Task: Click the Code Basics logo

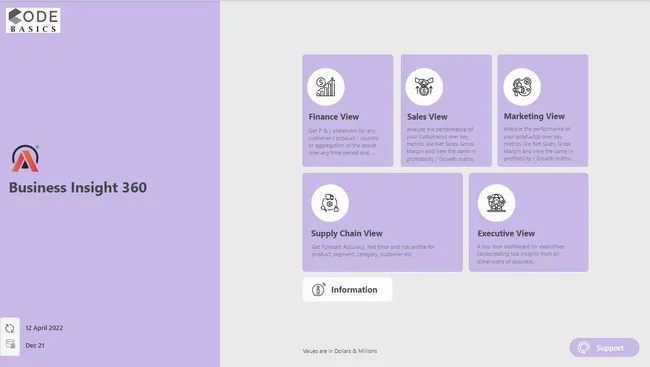Action: (33, 20)
